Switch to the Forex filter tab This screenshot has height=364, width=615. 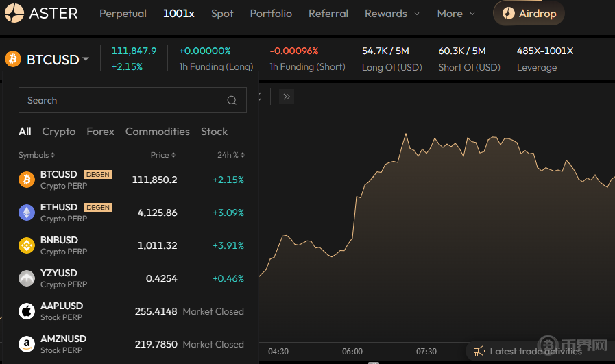tap(100, 132)
